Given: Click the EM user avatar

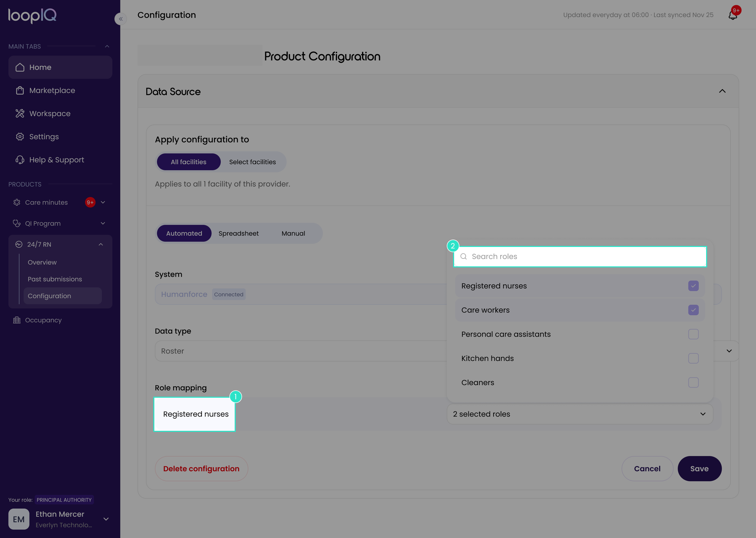Looking at the screenshot, I should (19, 519).
